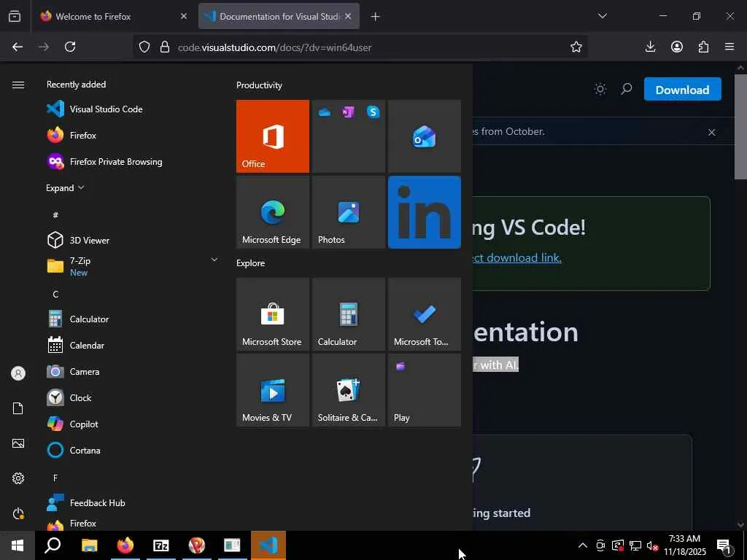The height and width of the screenshot is (560, 747).
Task: Open Firefox tab overview icon
Action: point(15,16)
